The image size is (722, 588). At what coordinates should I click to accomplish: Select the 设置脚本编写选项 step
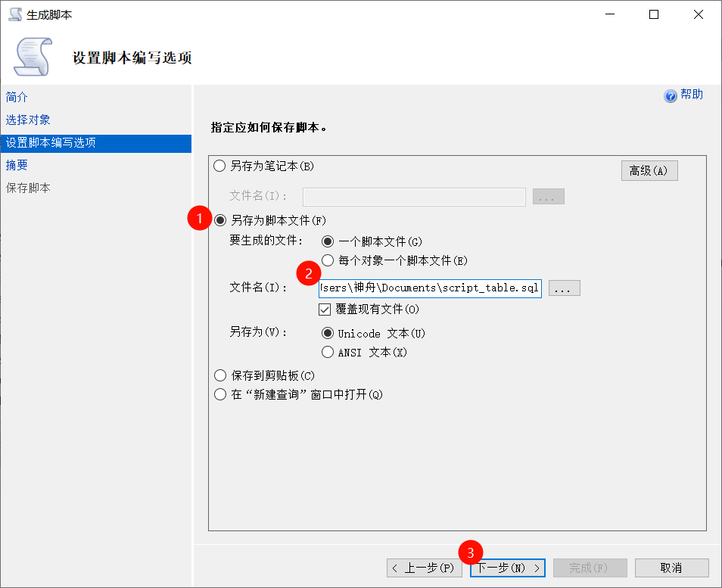click(x=96, y=143)
